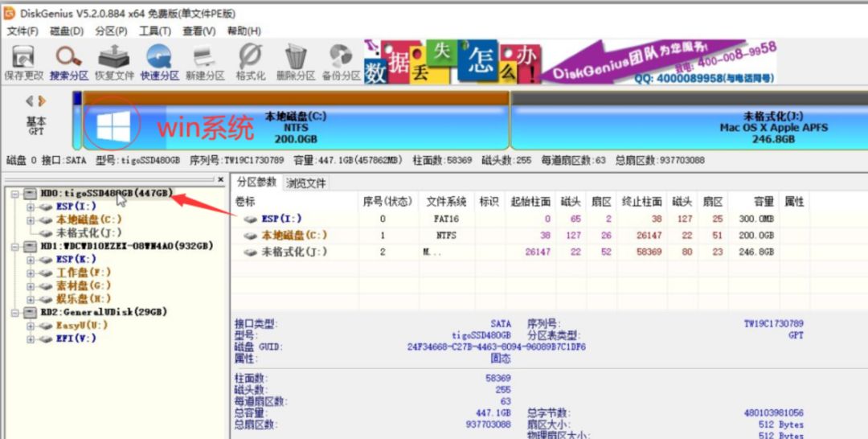
Task: Expand the ESP(I:) tree node
Action: click(x=31, y=207)
